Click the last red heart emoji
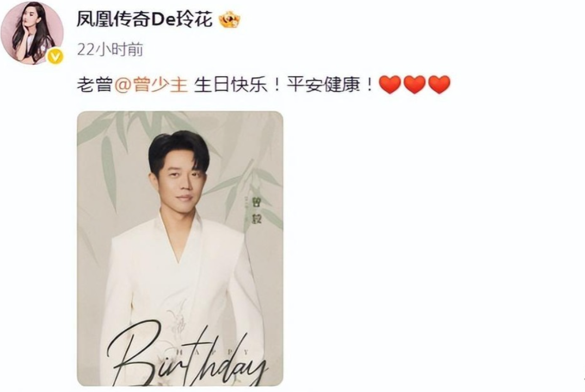Image resolution: width=585 pixels, height=392 pixels. [x=439, y=85]
